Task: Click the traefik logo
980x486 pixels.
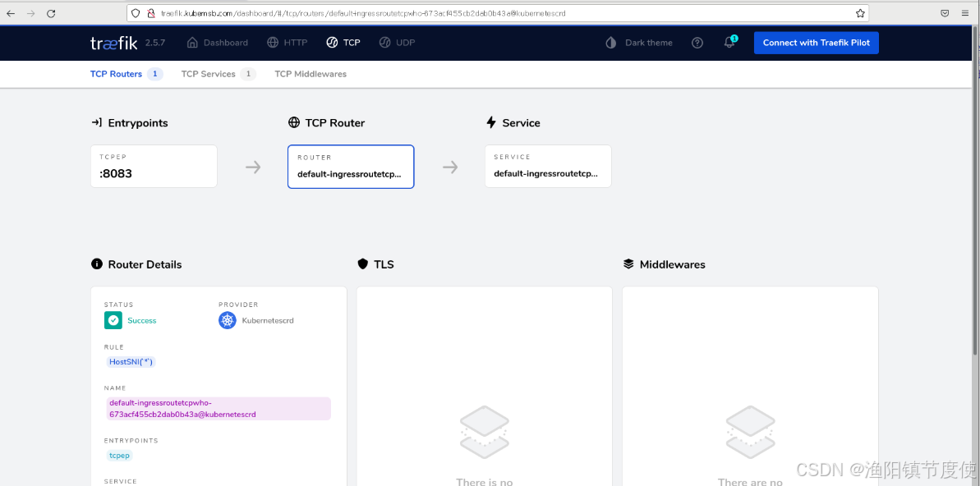Action: 113,43
